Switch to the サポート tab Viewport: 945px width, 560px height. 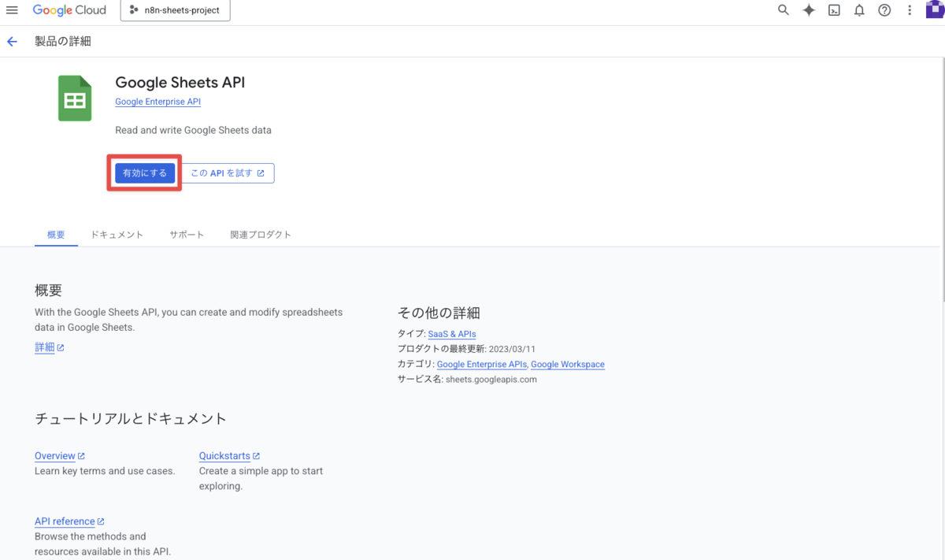click(x=187, y=235)
